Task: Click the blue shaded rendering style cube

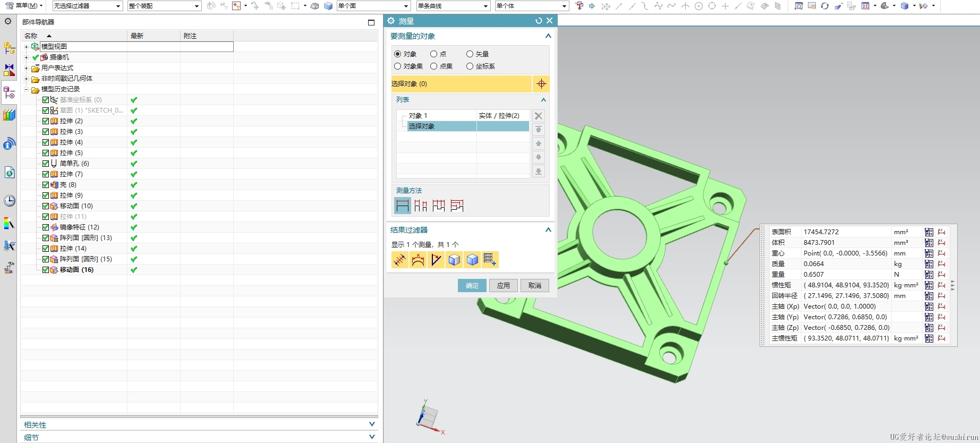Action: [905, 6]
